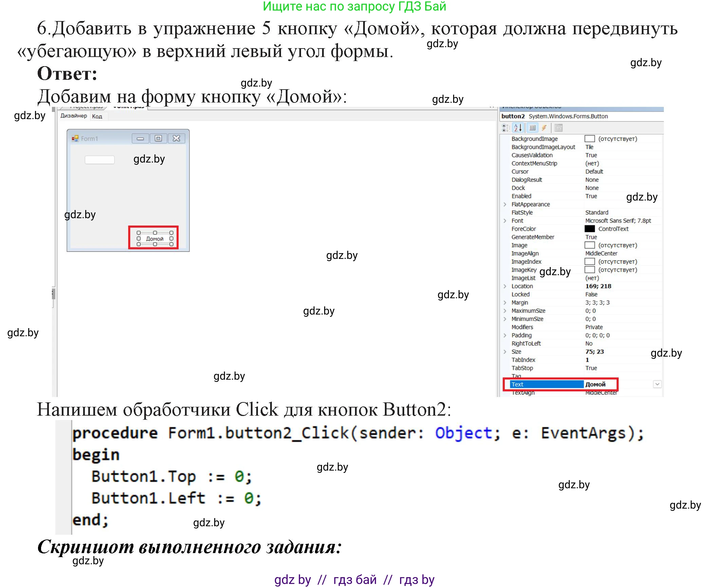710x588 pixels.
Task: Close the Form1 designer window
Action: tap(176, 138)
